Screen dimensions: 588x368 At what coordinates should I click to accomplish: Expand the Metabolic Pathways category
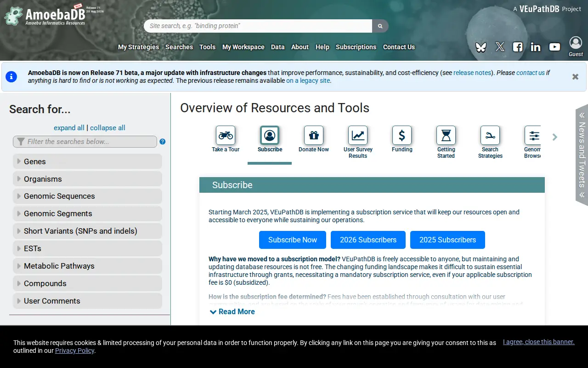[x=87, y=266]
